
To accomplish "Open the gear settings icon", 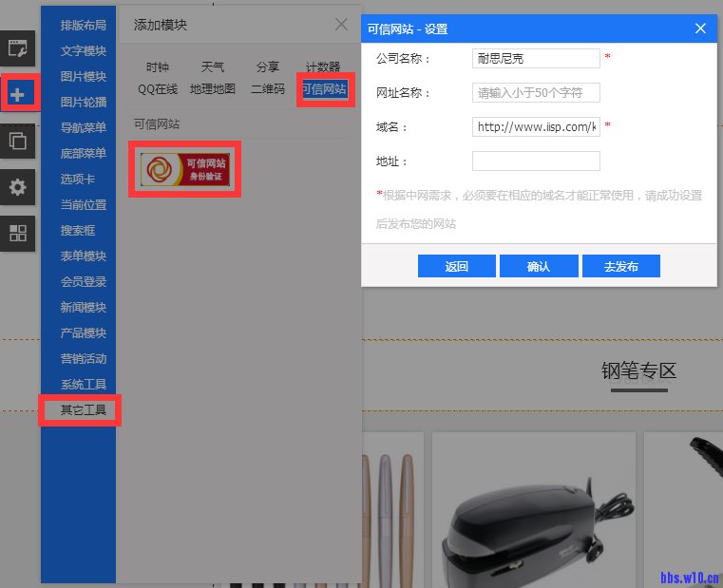I will (18, 187).
